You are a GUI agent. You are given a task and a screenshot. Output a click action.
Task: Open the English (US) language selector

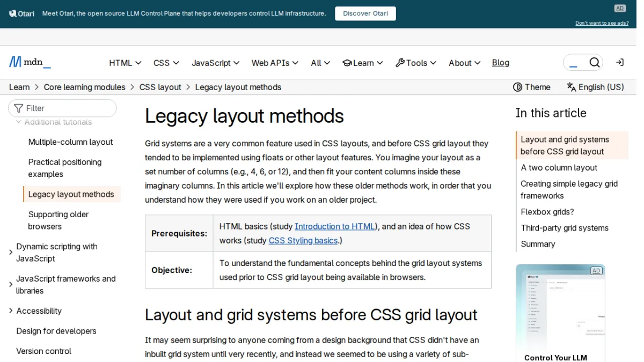595,87
